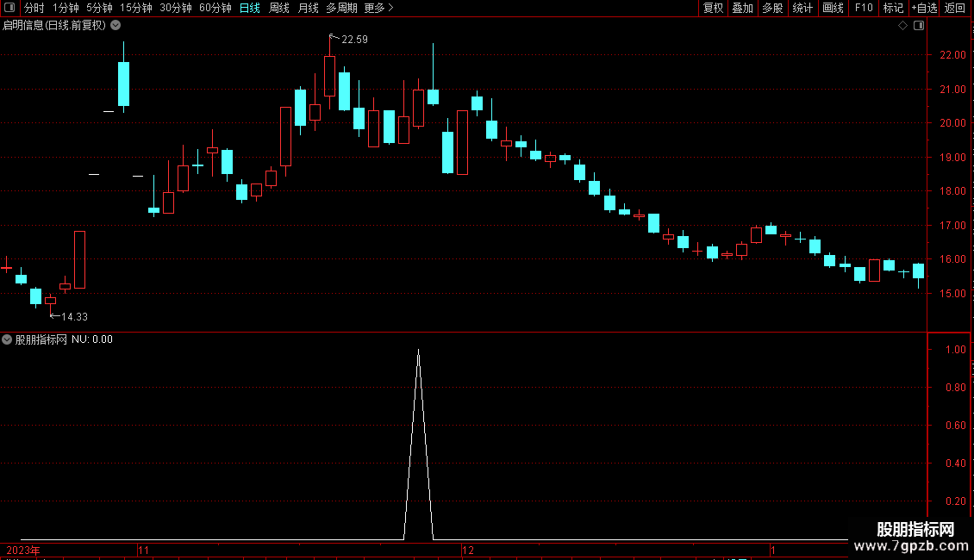The width and height of the screenshot is (974, 560).
Task: Click the 启明信息(日线.前复权) chart title
Action: 54,25
